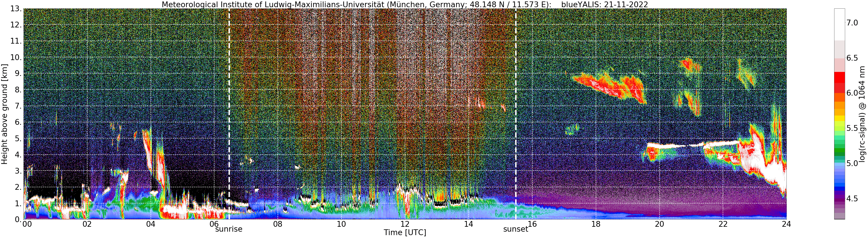Click the '18' time tick label
Image resolution: width=868 pixels, height=238 pixels.
[x=596, y=224]
